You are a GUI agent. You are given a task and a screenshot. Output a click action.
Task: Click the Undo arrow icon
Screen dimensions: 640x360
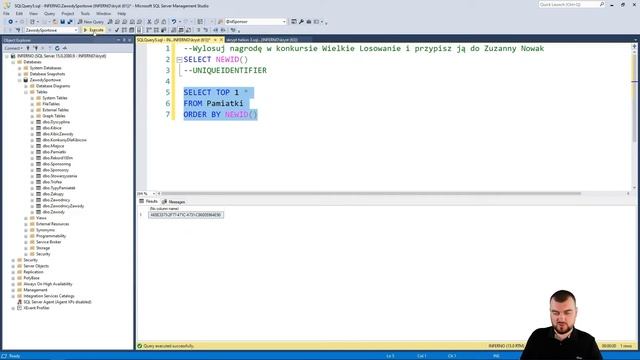[174, 22]
